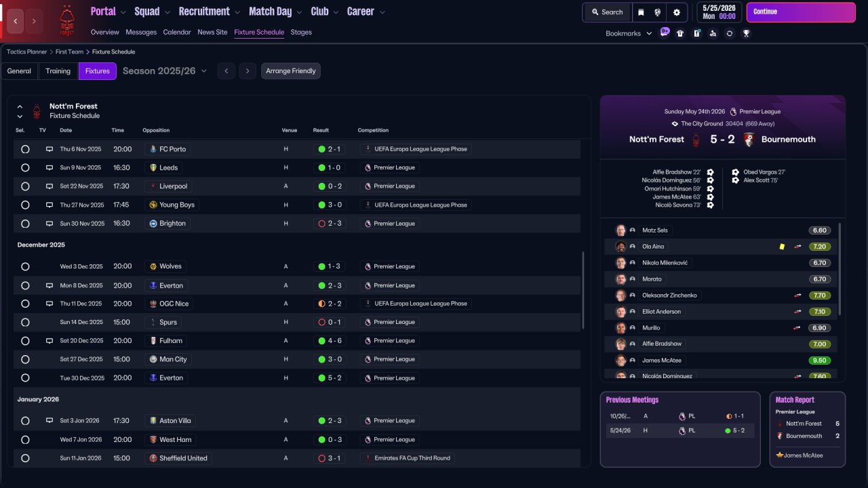Viewport: 868px width, 488px height.
Task: Open the Recruitment dropdown menu
Action: pyautogui.click(x=210, y=12)
